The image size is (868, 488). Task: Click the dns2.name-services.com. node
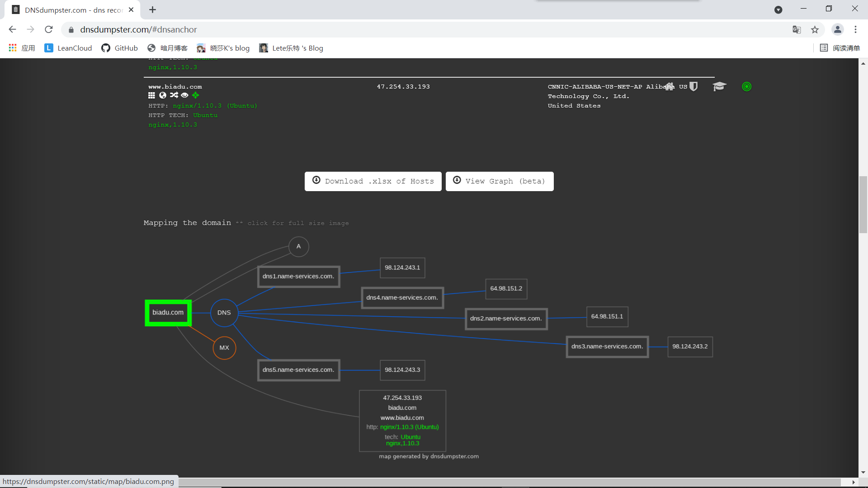point(506,319)
